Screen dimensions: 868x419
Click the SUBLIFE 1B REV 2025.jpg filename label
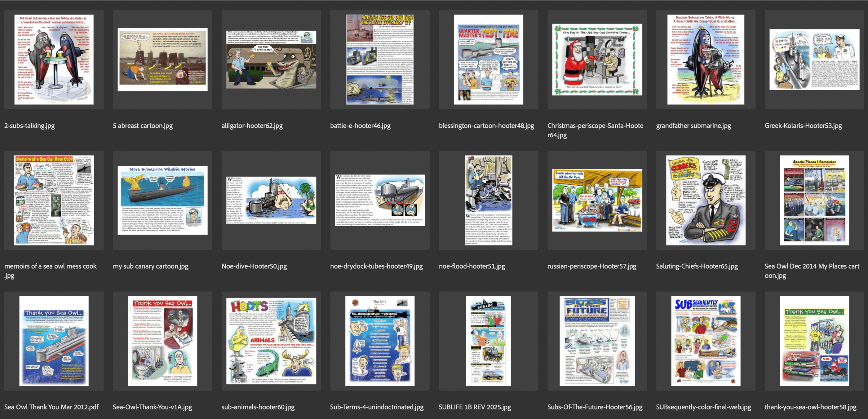pyautogui.click(x=474, y=407)
